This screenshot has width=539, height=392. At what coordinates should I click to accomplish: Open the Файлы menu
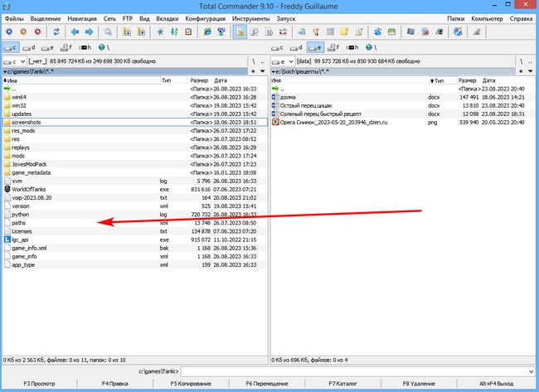[x=14, y=18]
